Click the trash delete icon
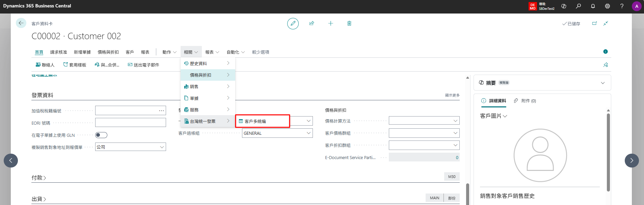 [x=349, y=23]
